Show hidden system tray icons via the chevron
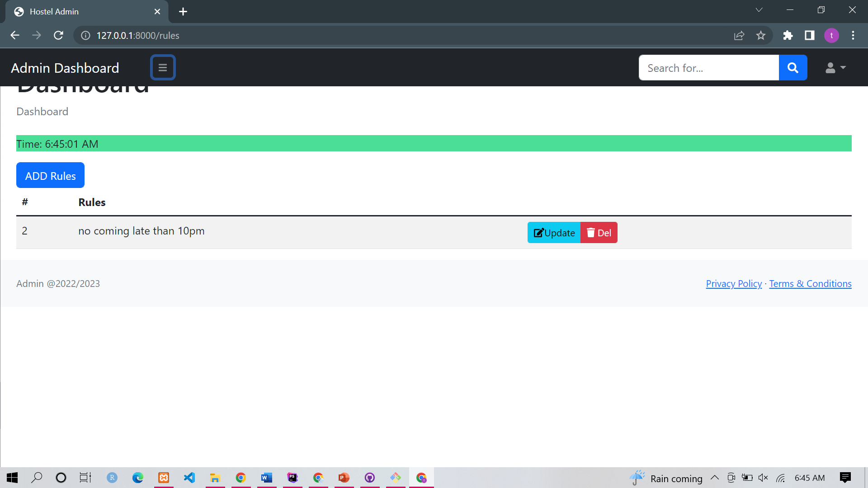Screen dimensions: 868x488 point(714,478)
